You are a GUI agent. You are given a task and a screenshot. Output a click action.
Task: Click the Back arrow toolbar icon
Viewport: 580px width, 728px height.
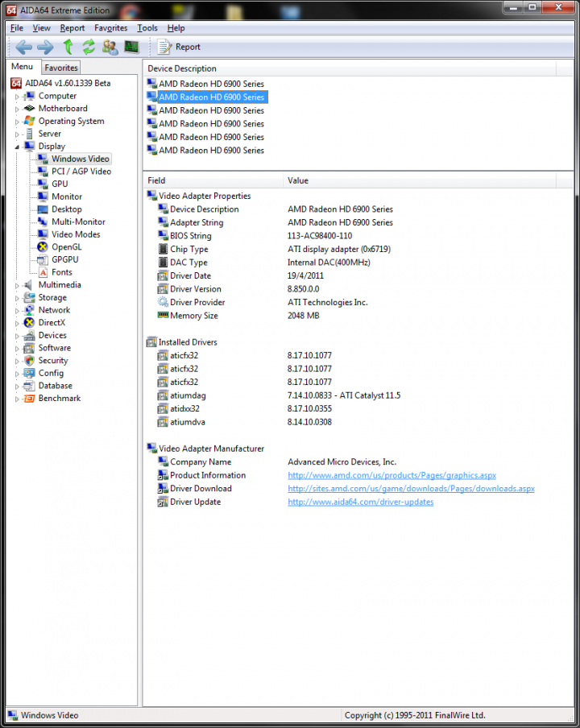click(x=23, y=47)
